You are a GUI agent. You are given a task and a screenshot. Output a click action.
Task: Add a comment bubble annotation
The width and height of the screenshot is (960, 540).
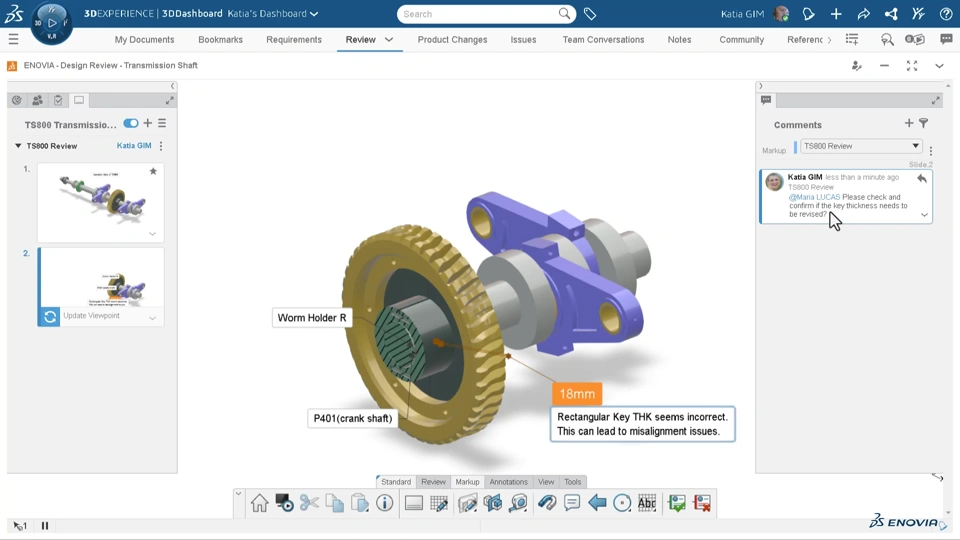coord(572,503)
